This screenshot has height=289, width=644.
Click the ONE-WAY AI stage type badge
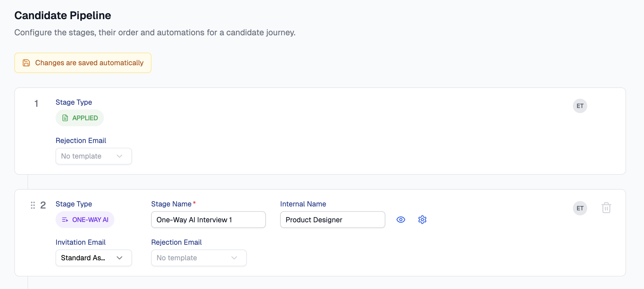coord(85,220)
